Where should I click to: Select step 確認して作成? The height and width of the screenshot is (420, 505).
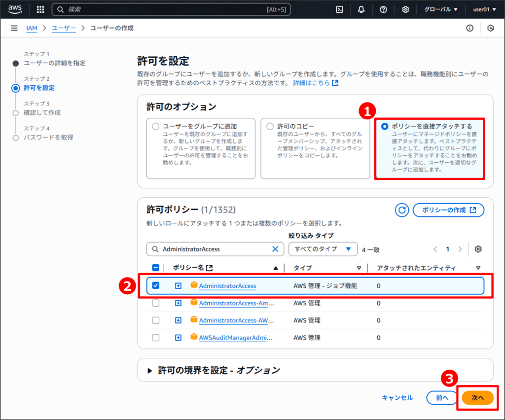pyautogui.click(x=42, y=113)
